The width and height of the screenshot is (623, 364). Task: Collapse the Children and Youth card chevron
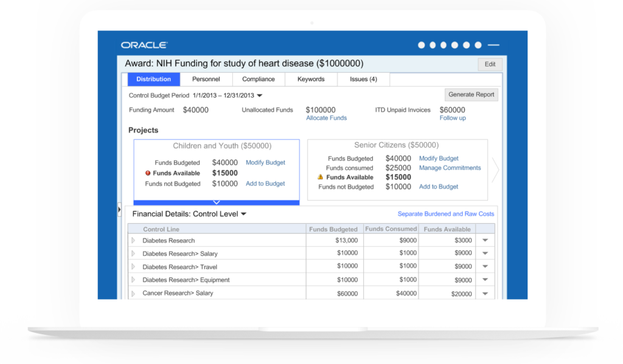[217, 202]
